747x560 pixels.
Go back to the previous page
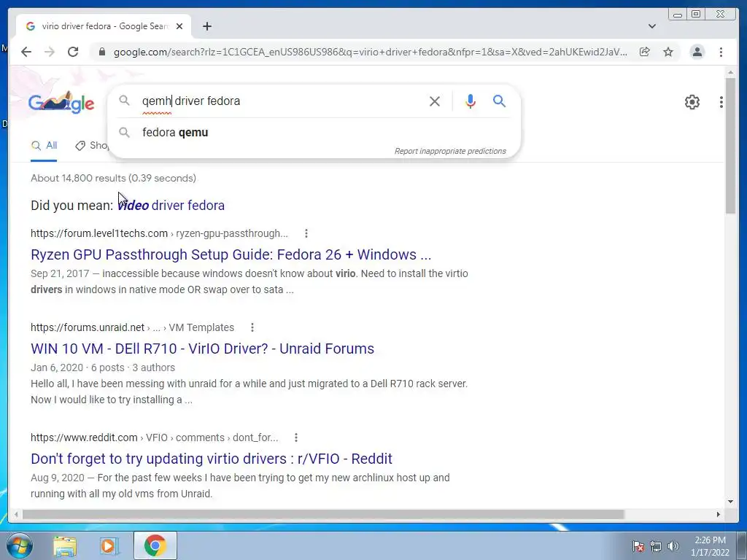click(26, 52)
